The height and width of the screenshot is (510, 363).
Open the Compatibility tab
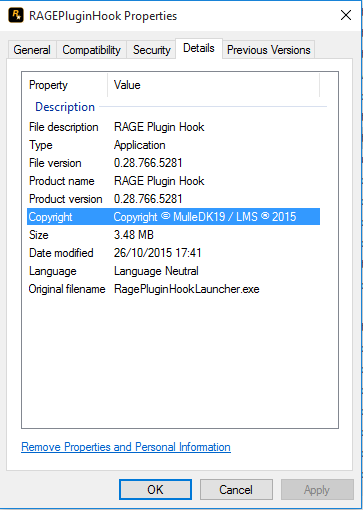91,50
